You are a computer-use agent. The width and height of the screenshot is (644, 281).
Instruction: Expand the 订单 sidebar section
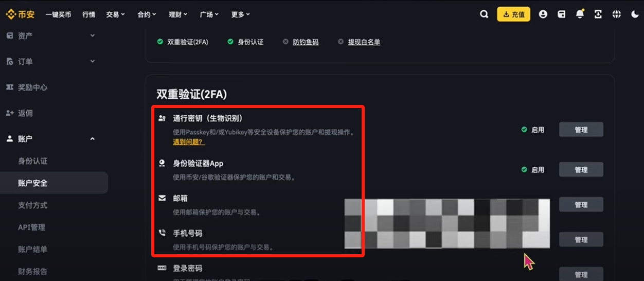click(x=50, y=61)
